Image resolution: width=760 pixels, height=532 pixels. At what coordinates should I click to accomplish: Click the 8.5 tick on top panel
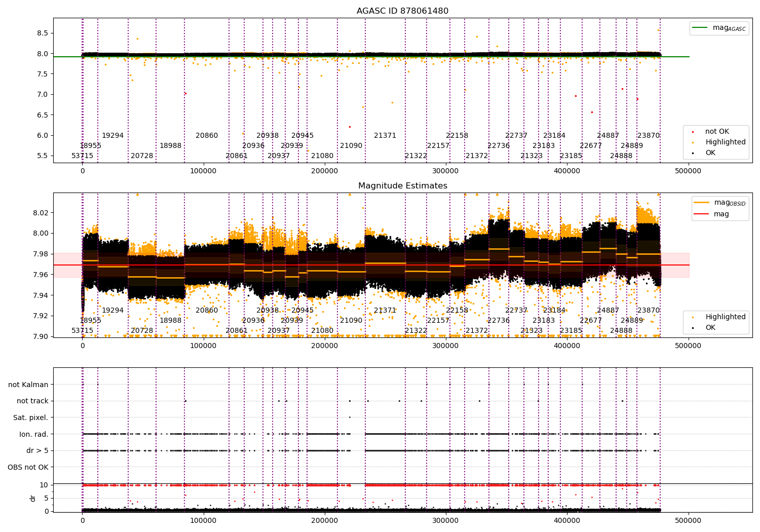pyautogui.click(x=42, y=33)
